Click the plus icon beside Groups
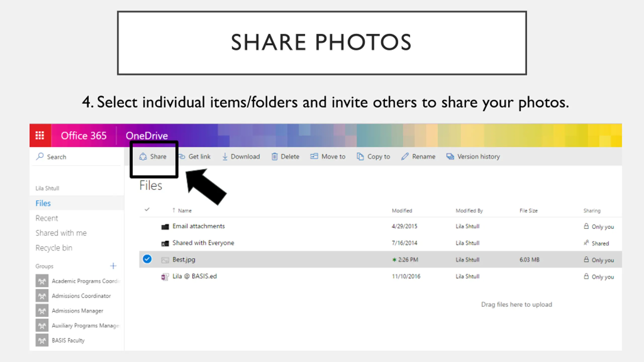 coord(113,266)
